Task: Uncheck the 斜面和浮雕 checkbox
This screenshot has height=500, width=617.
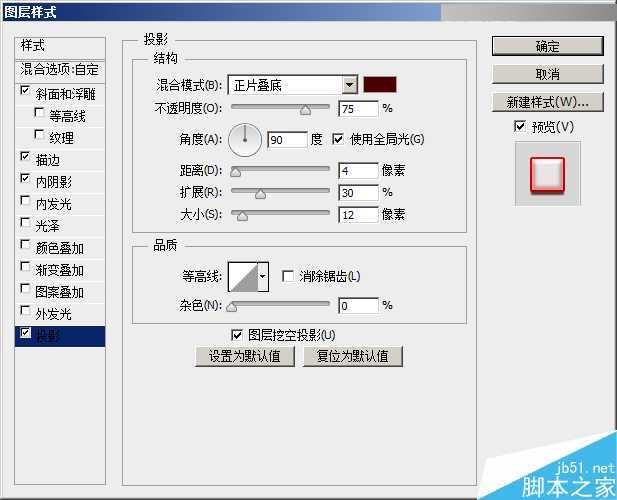Action: point(25,90)
